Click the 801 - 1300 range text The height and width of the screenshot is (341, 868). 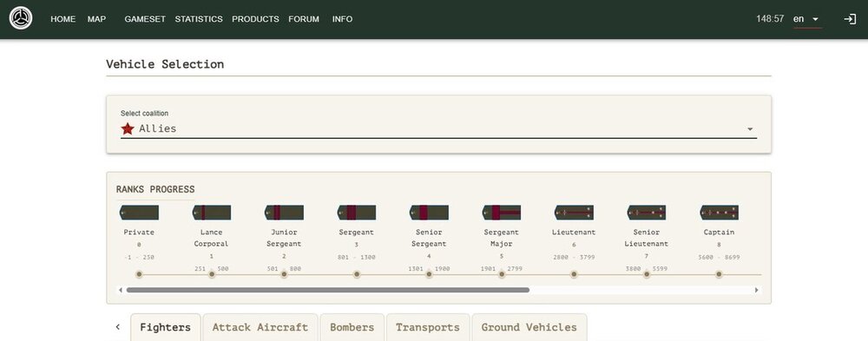point(357,258)
